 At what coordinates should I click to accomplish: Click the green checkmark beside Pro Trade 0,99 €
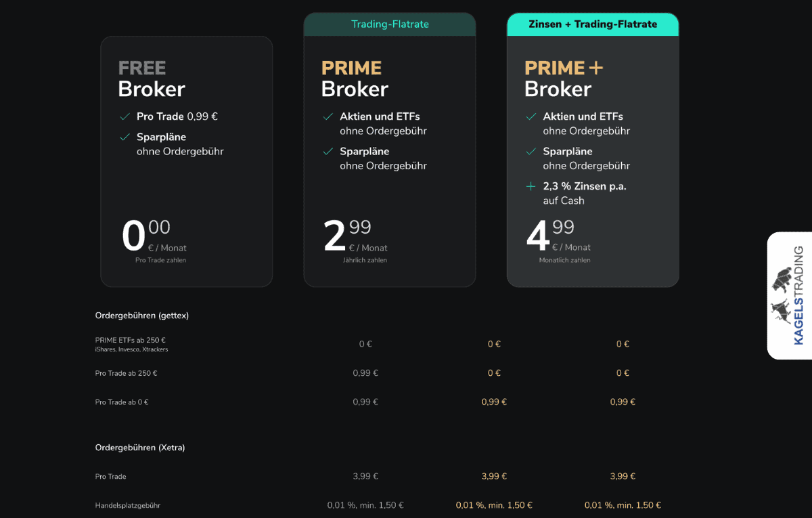125,116
